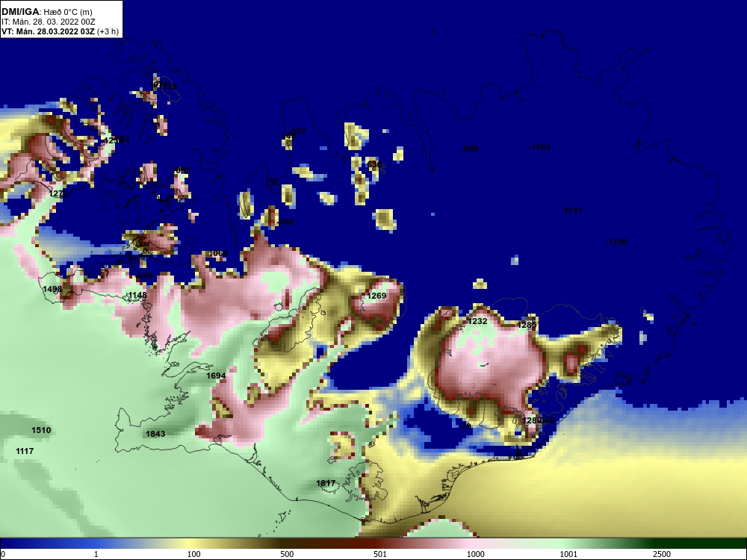Click the map value 1694

click(x=216, y=376)
